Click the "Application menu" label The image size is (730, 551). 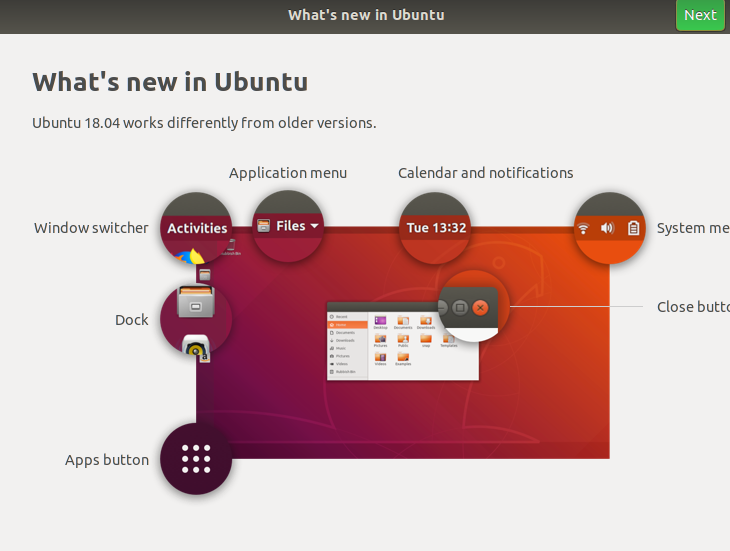[x=288, y=173]
